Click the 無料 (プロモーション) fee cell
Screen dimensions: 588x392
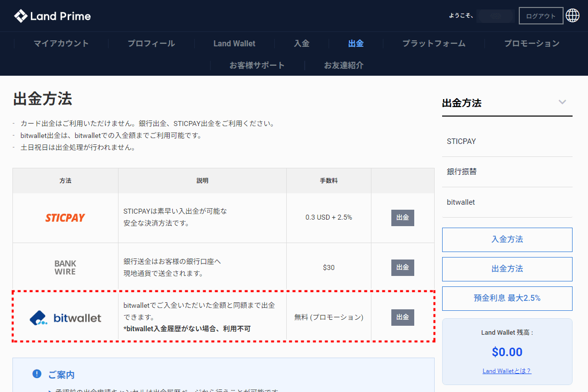pyautogui.click(x=329, y=317)
